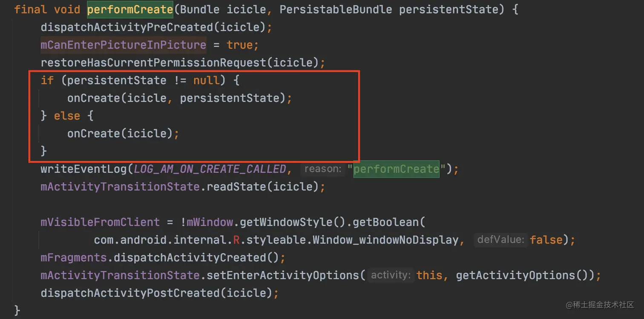Image resolution: width=644 pixels, height=319 pixels.
Task: Click the PersistableBundle parameter type
Action: (336, 9)
